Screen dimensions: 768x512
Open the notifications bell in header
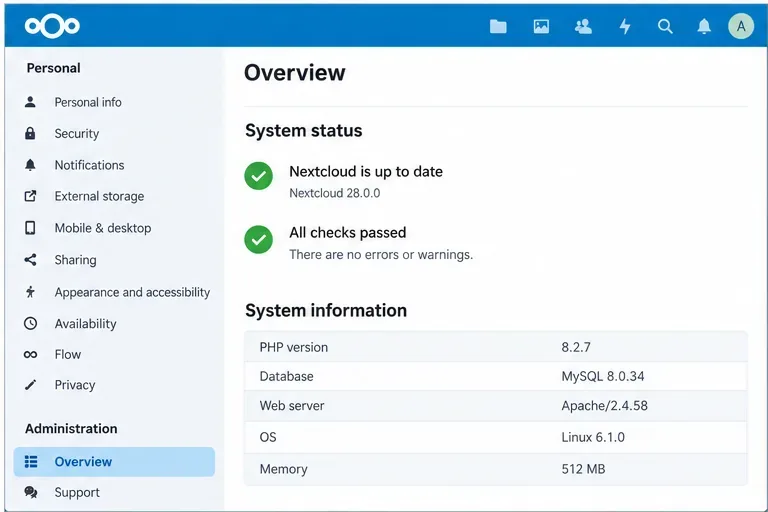pyautogui.click(x=704, y=26)
